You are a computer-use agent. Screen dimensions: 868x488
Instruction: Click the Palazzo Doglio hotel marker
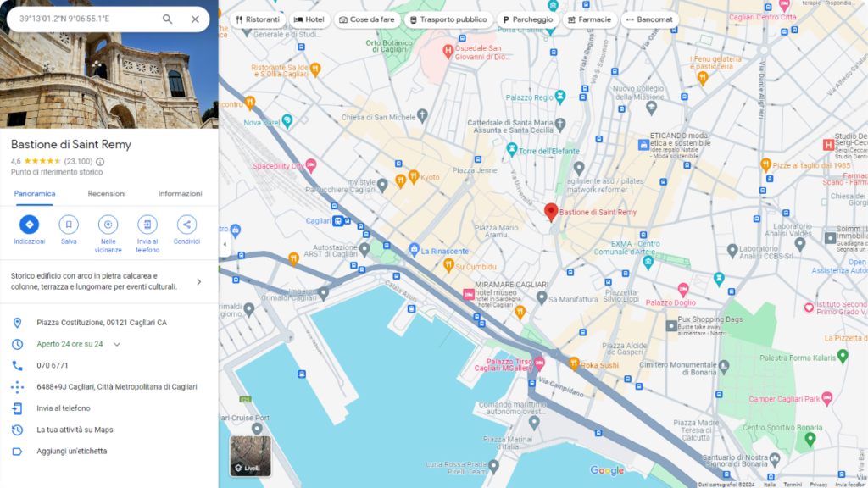[683, 289]
